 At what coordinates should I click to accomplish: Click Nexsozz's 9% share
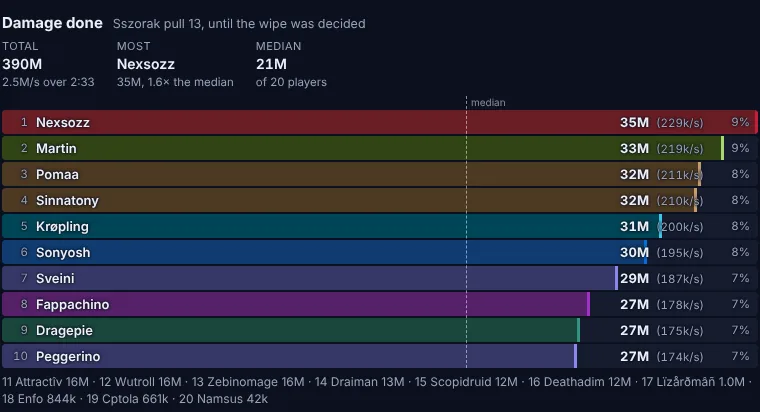pos(740,122)
